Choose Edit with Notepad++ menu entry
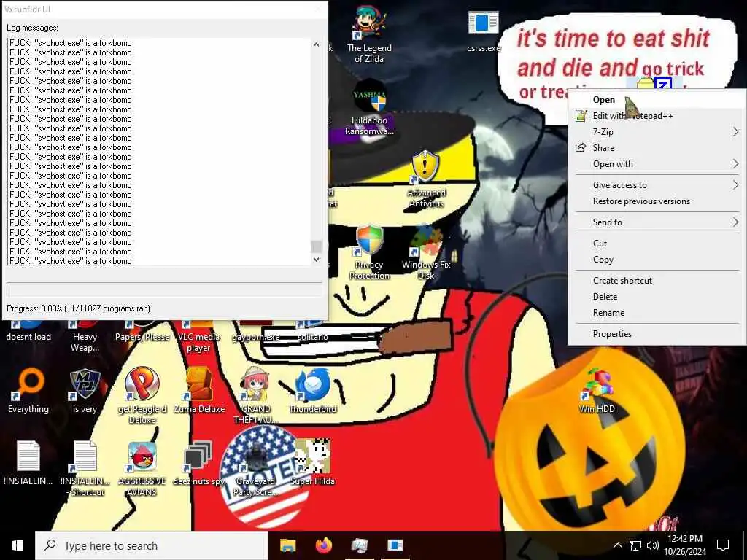The height and width of the screenshot is (560, 747). tap(657, 116)
